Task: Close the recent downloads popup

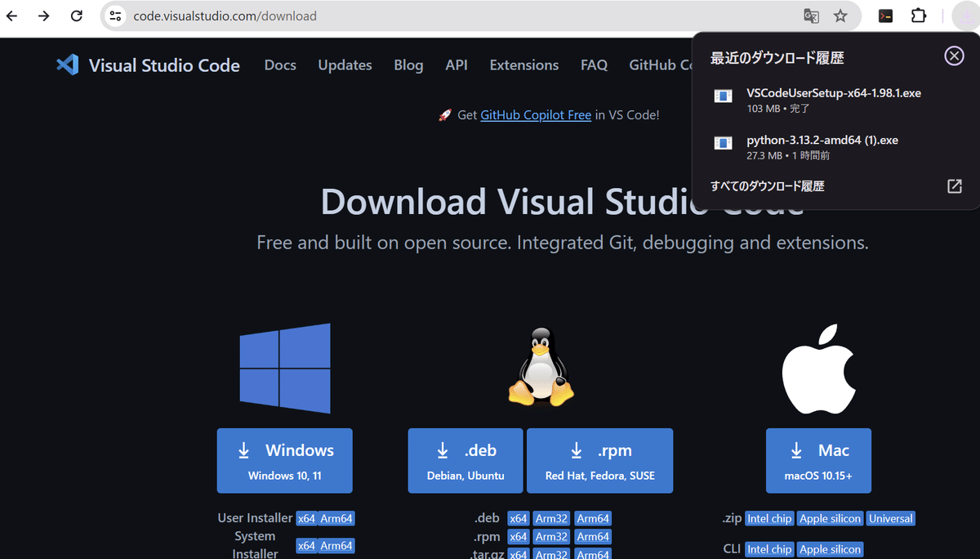Action: [x=954, y=56]
